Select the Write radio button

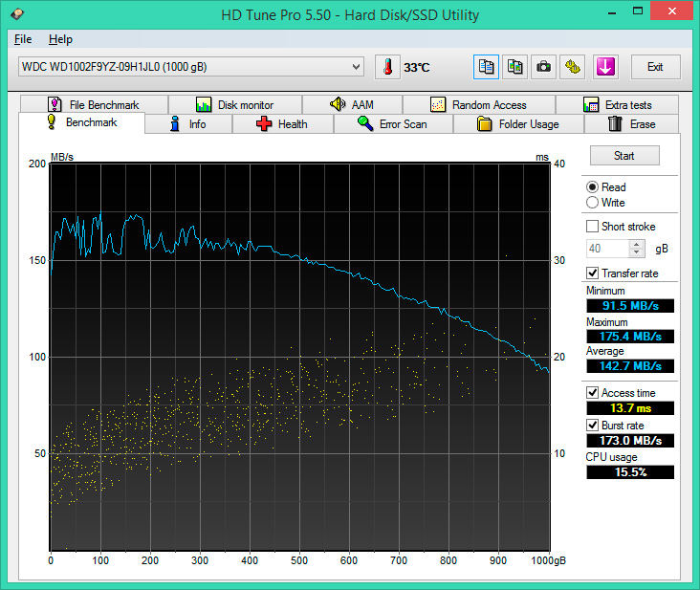593,203
